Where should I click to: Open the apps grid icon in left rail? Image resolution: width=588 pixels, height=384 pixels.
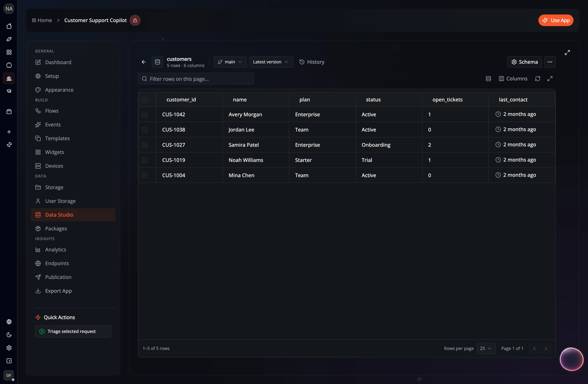9,52
